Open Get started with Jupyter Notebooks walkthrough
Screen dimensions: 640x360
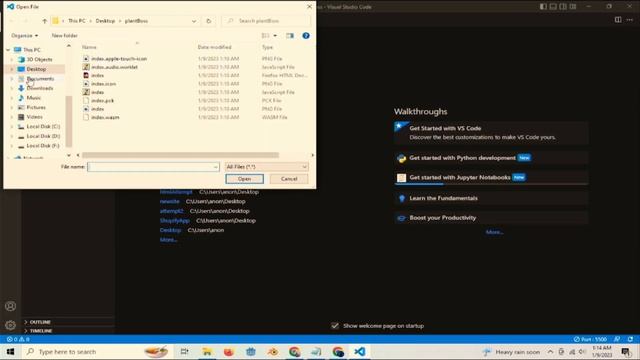(491, 178)
